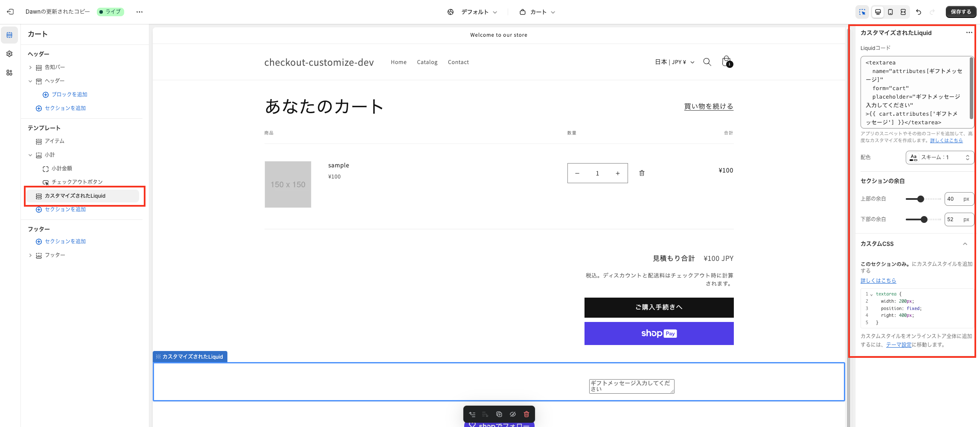Increase sample quantity with plus

pos(617,173)
